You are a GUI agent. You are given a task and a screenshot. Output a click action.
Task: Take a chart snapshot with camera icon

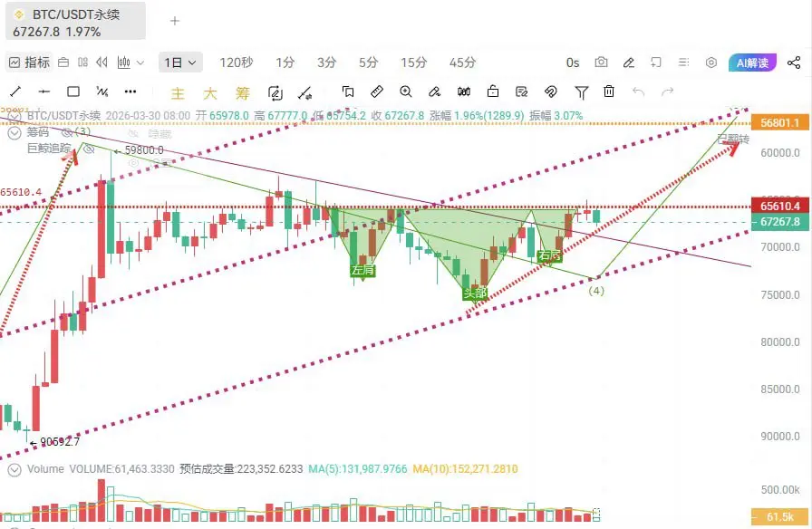(x=601, y=63)
